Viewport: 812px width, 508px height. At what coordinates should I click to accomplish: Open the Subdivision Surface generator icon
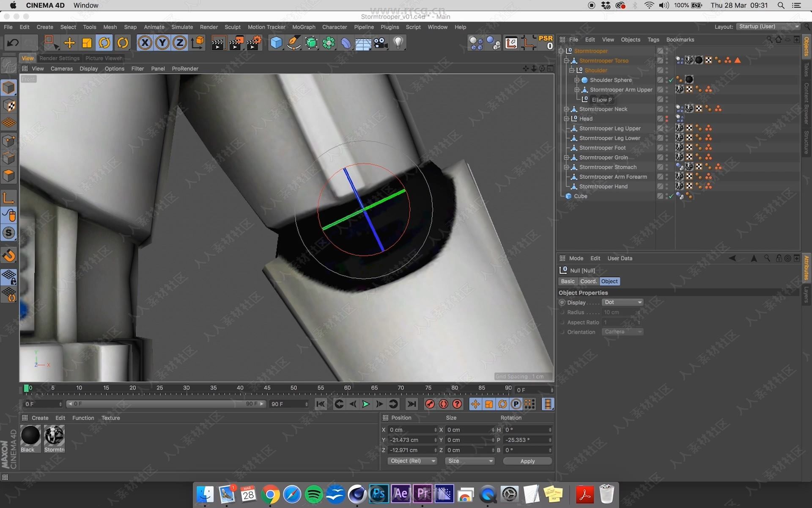[311, 43]
